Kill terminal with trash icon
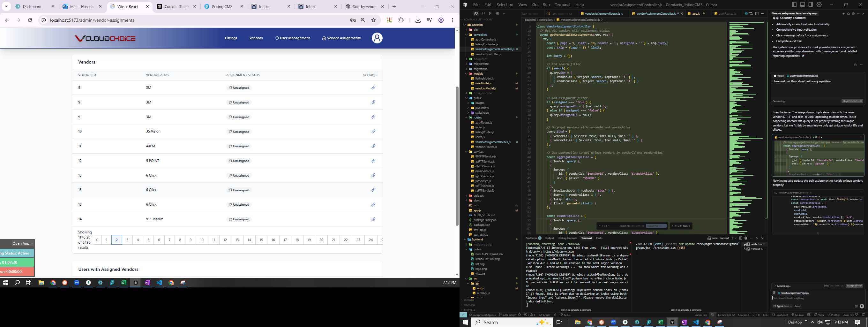The height and width of the screenshot is (327, 868). [x=746, y=238]
